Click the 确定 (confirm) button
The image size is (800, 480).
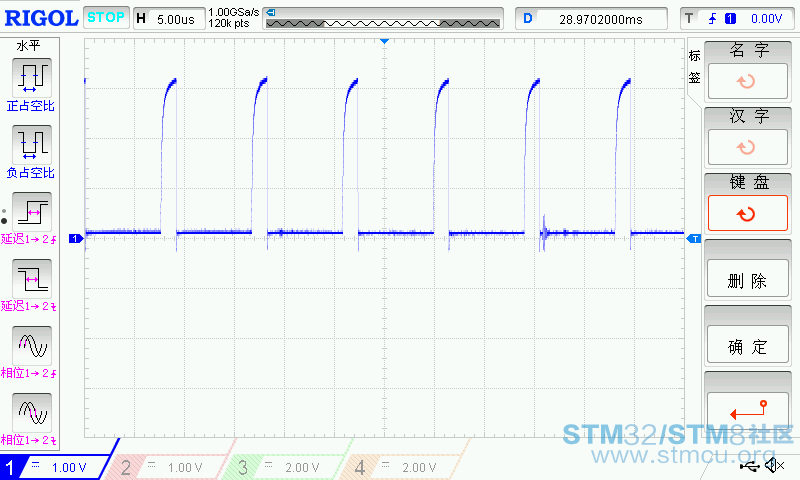tap(747, 346)
